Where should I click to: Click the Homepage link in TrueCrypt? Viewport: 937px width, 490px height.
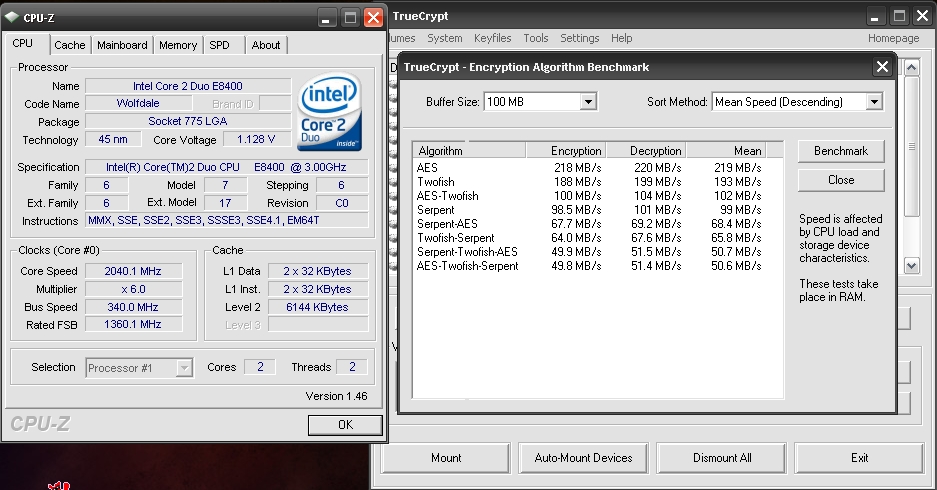click(x=893, y=38)
